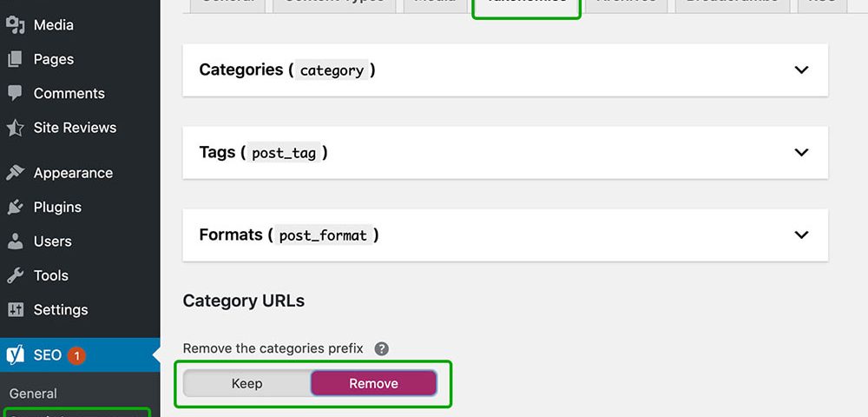Open help for categories prefix question mark

pyautogui.click(x=381, y=349)
